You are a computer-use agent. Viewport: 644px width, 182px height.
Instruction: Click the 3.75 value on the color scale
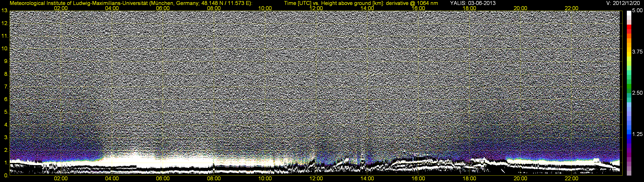637,52
